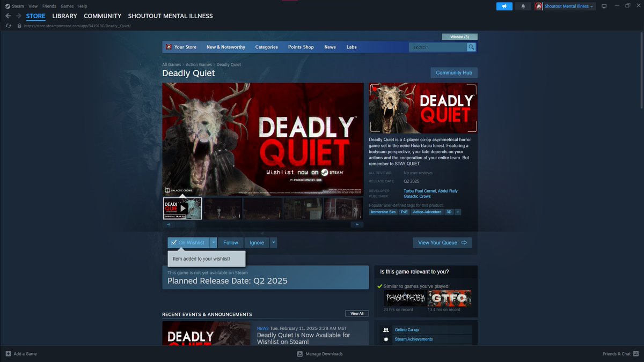Click the Online Co-op feature link
This screenshot has height=362, width=644.
tap(406, 330)
